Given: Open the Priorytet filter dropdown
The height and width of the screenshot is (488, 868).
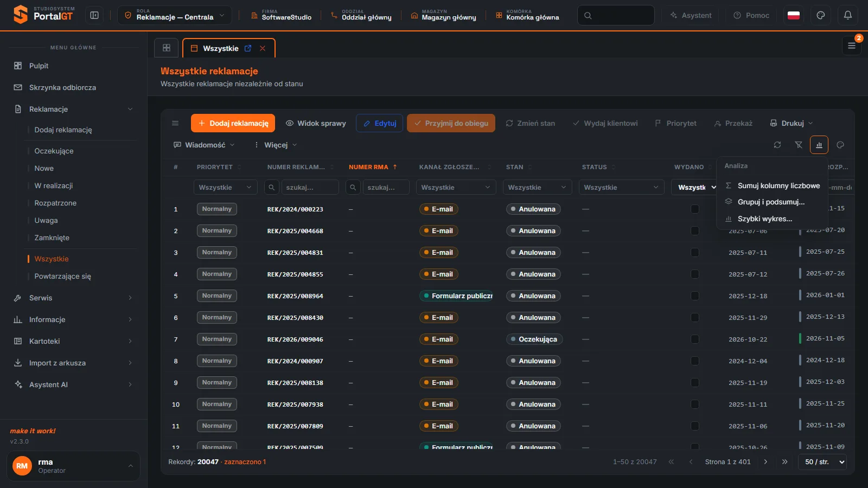Looking at the screenshot, I should (x=225, y=187).
